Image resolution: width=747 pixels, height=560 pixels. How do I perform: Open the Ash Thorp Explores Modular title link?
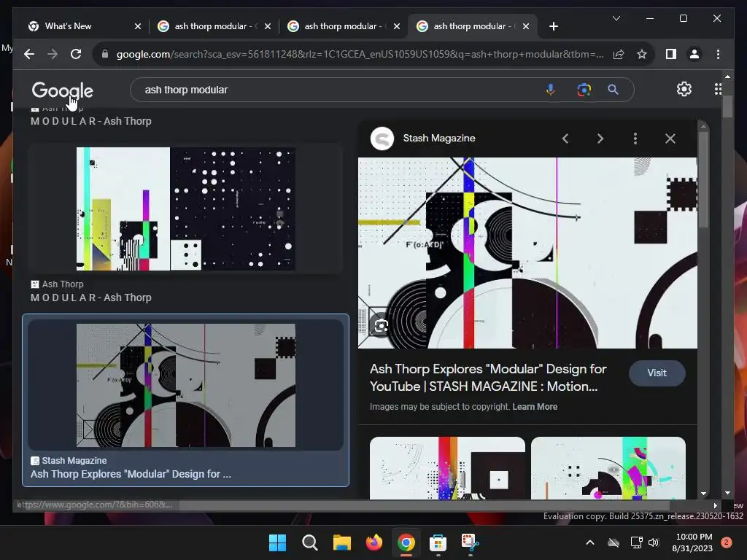(488, 378)
